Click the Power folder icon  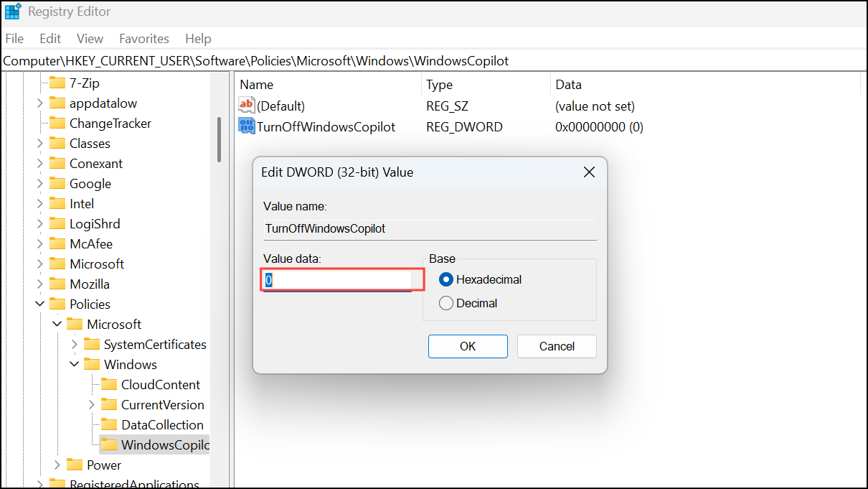75,465
